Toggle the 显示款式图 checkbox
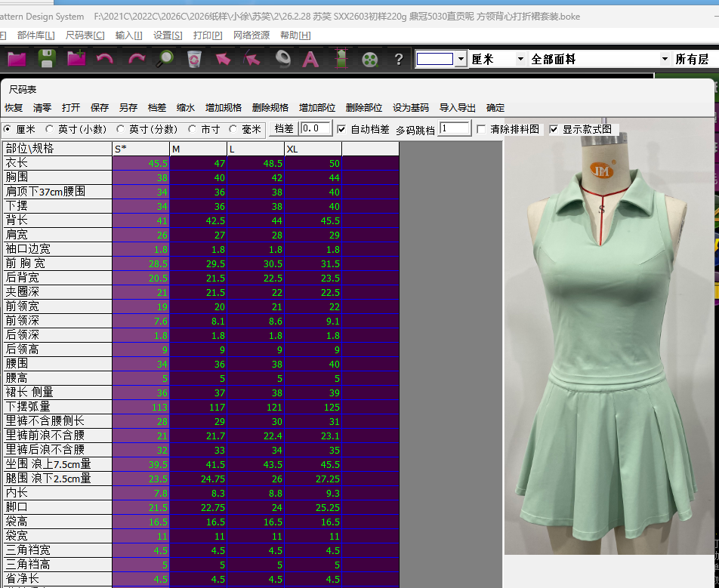Image resolution: width=719 pixels, height=588 pixels. (554, 129)
